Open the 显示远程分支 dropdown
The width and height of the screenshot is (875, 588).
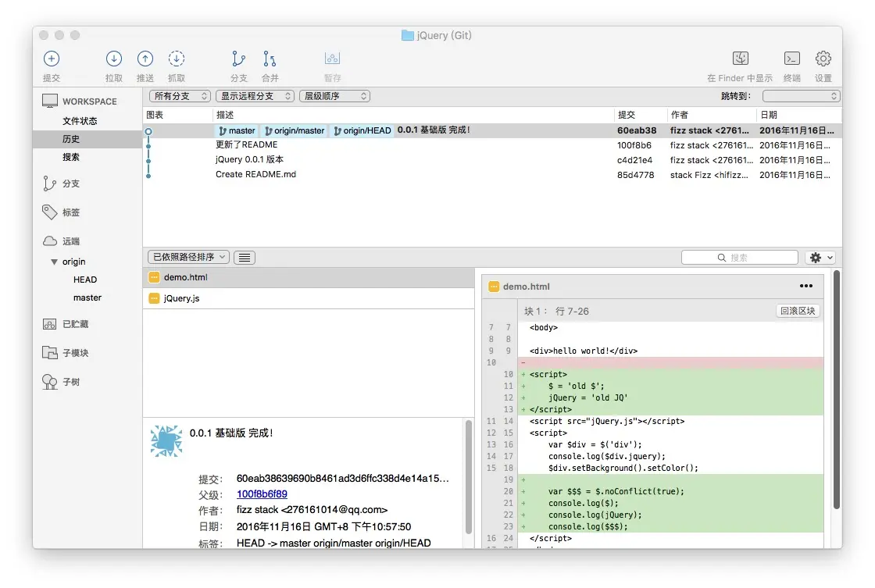(x=255, y=96)
